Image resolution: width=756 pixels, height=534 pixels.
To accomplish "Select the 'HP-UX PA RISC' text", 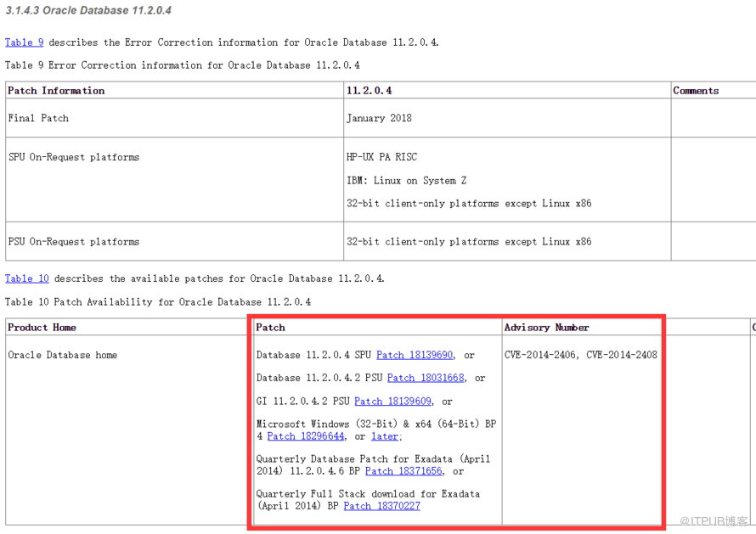I will coord(382,157).
